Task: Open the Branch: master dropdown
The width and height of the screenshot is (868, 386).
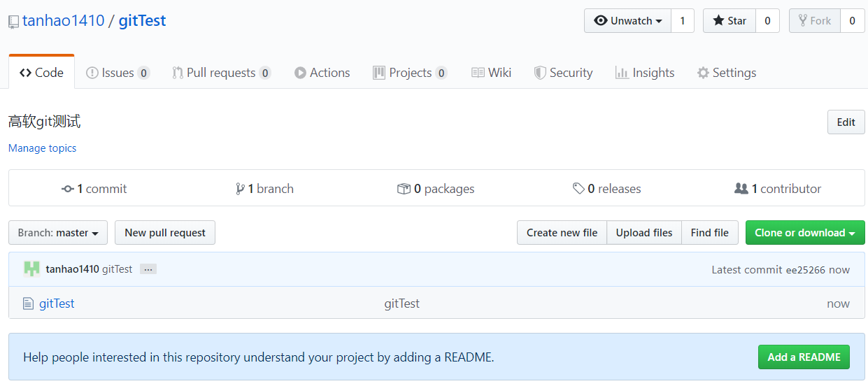Action: pyautogui.click(x=58, y=233)
